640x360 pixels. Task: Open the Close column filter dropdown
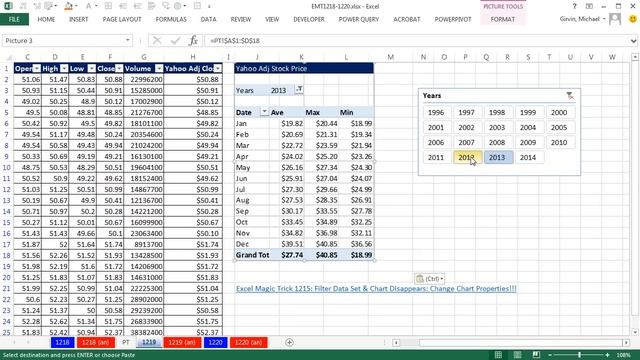119,69
